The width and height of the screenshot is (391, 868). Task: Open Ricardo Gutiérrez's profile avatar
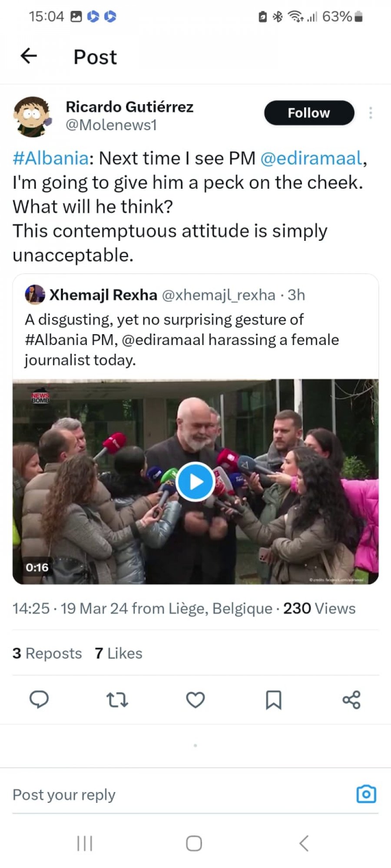(x=33, y=116)
